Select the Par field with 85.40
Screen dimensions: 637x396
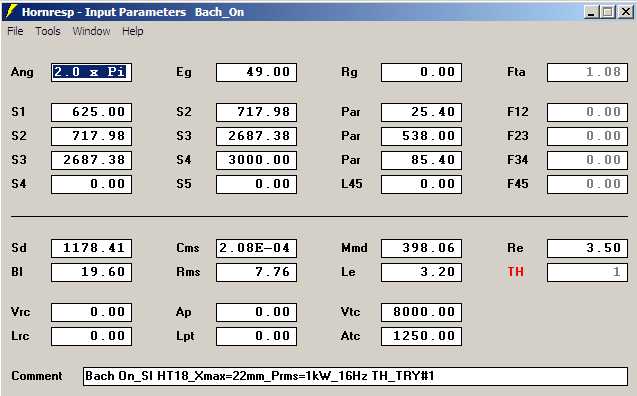[x=421, y=160]
